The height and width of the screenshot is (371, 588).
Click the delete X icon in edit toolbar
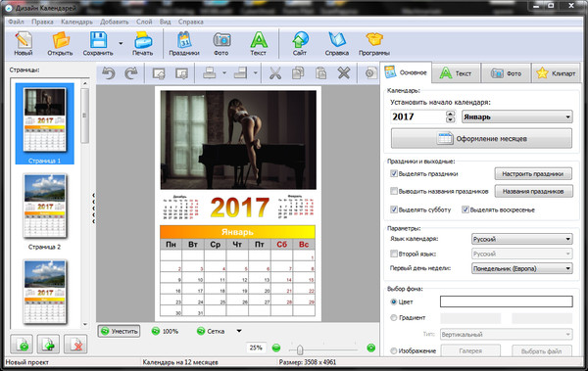coord(344,72)
